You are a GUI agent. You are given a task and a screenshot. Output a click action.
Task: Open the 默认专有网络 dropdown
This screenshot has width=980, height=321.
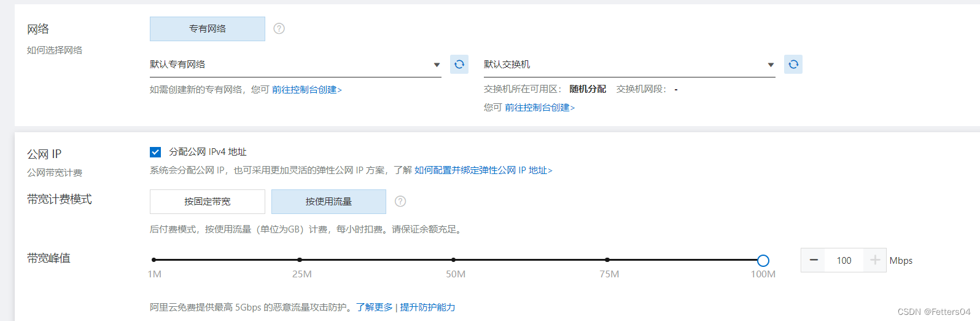(295, 65)
